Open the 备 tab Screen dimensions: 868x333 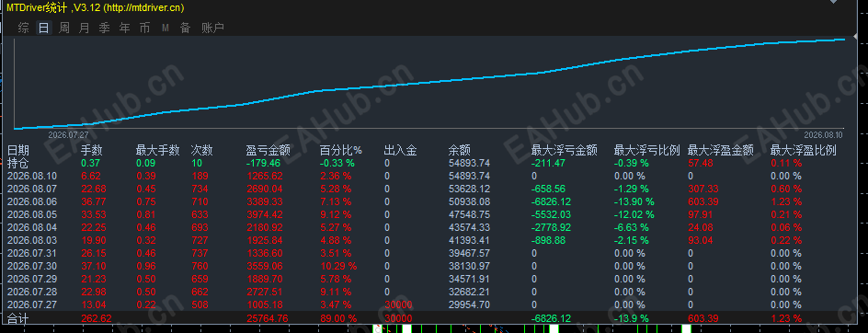(x=186, y=28)
